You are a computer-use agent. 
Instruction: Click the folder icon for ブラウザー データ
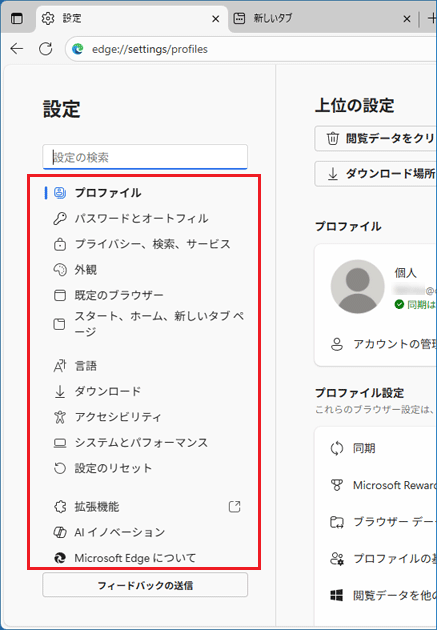pyautogui.click(x=337, y=522)
